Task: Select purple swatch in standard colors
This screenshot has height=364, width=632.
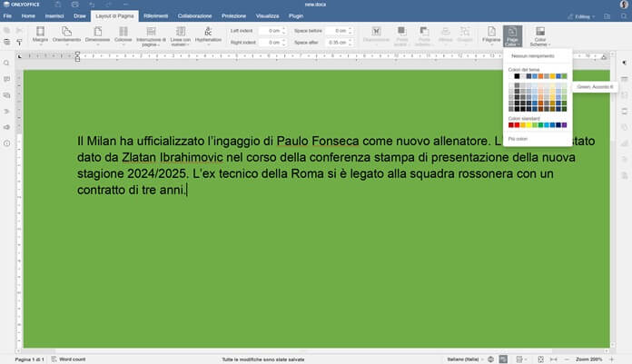Action: pos(564,125)
